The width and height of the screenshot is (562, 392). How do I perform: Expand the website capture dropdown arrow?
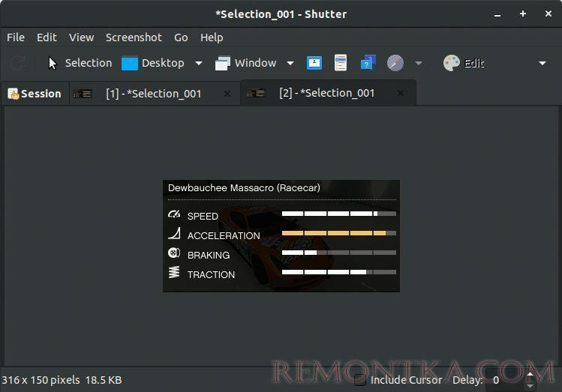(x=418, y=64)
